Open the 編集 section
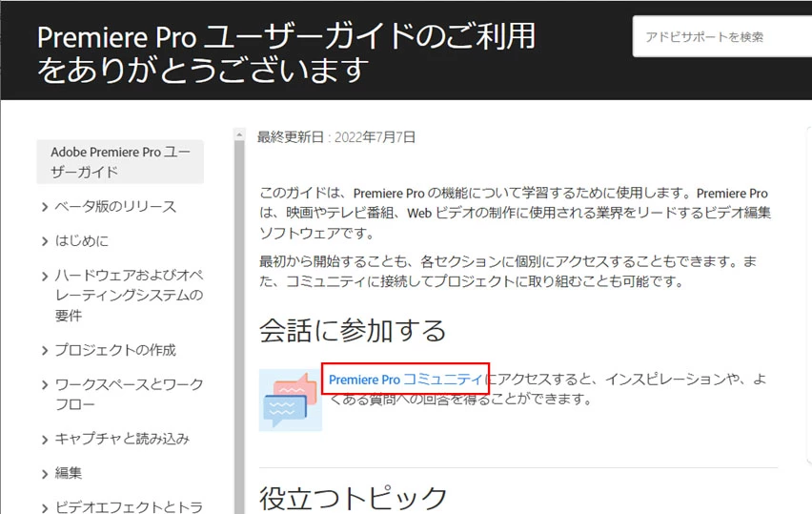The width and height of the screenshot is (812, 514). pos(69,473)
